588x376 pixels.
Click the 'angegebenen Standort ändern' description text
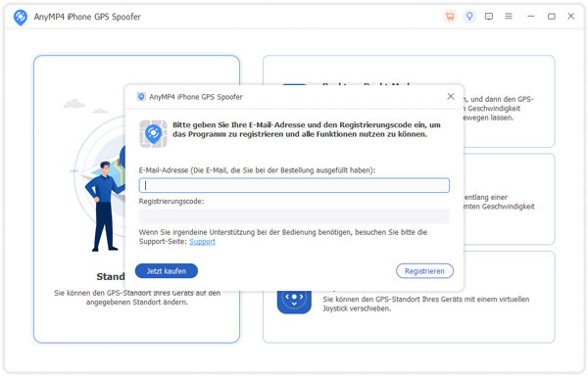[x=137, y=298]
